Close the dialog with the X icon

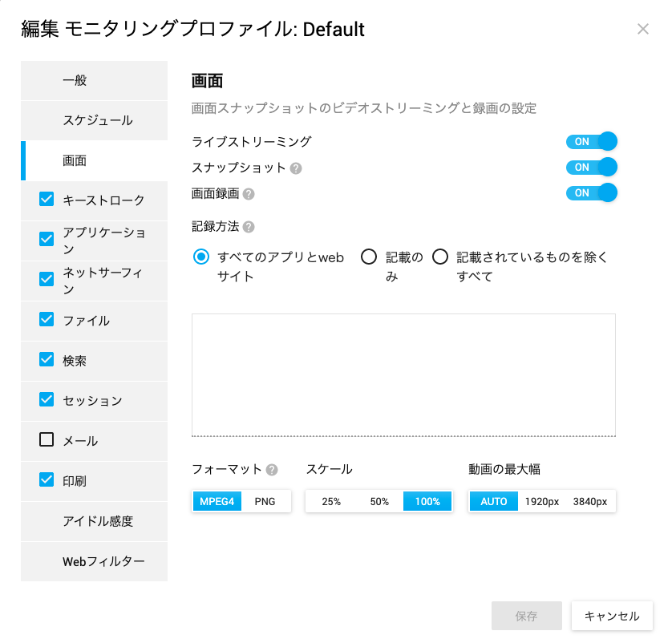[643, 29]
